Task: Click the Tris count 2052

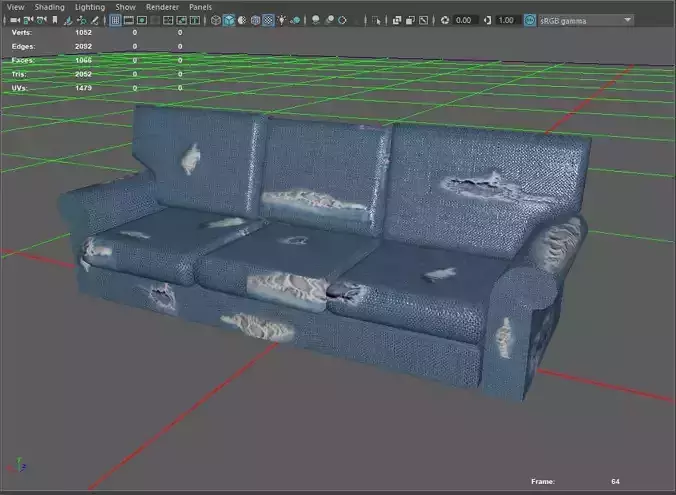Action: click(83, 74)
